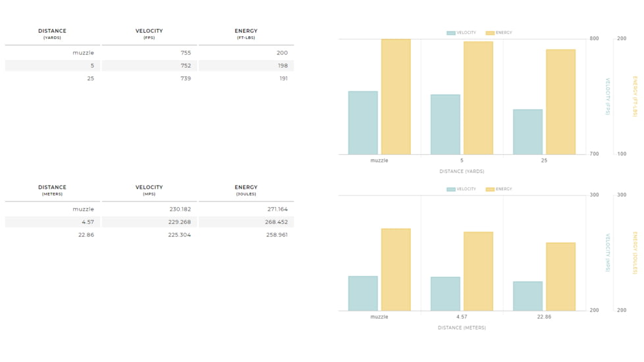Click the Distance (Yards) column header
Viewport: 644px width, 362px height.
[x=52, y=34]
